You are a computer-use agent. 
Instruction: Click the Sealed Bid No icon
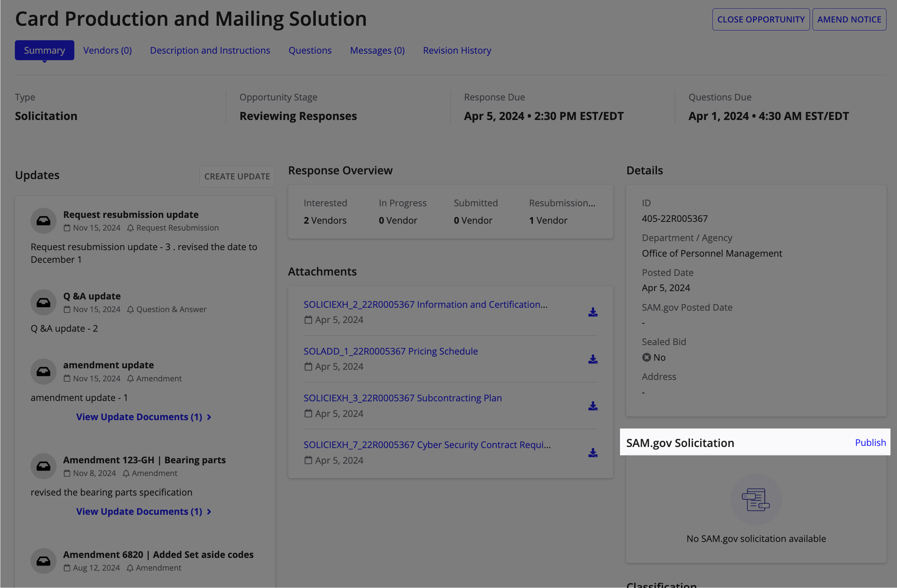pyautogui.click(x=646, y=357)
